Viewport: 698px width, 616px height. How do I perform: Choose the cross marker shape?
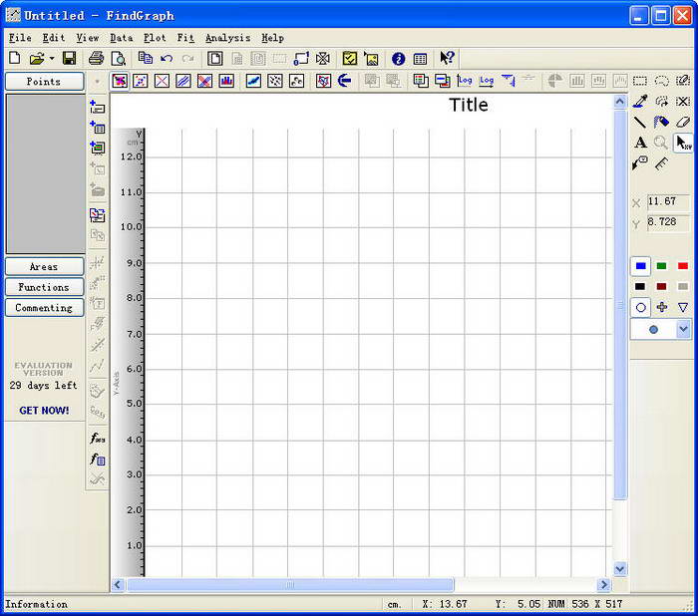pos(662,307)
